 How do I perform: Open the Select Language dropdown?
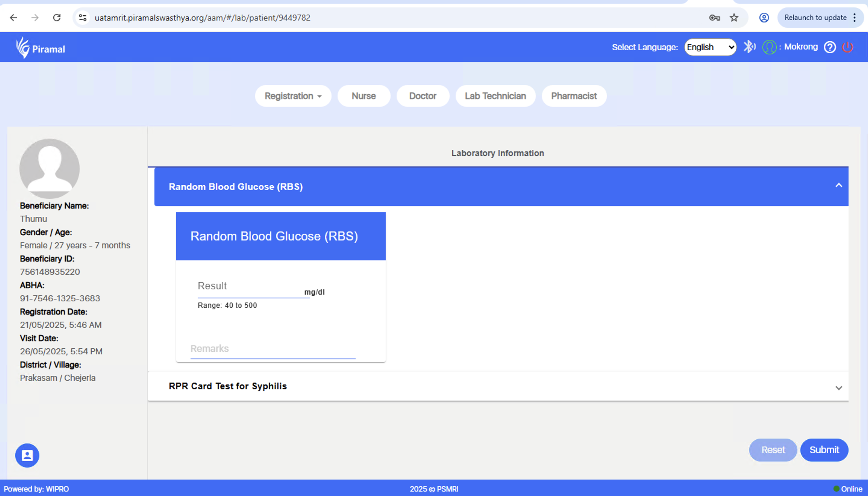point(710,47)
